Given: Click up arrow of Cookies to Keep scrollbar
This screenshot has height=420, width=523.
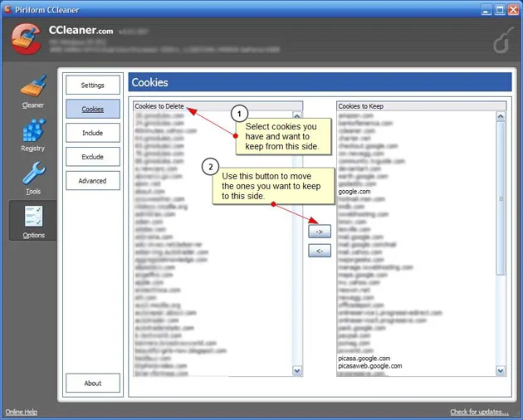Looking at the screenshot, I should tap(501, 116).
